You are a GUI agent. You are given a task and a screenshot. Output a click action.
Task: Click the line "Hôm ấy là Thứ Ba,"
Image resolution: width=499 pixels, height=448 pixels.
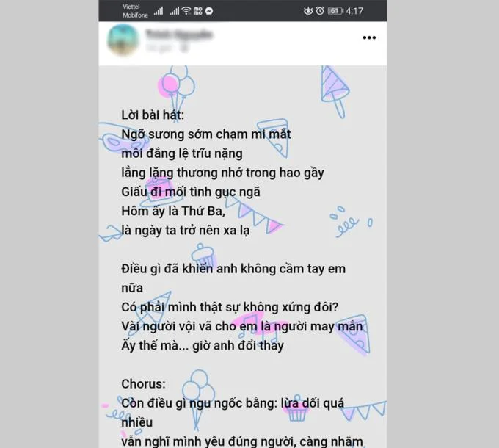point(173,211)
